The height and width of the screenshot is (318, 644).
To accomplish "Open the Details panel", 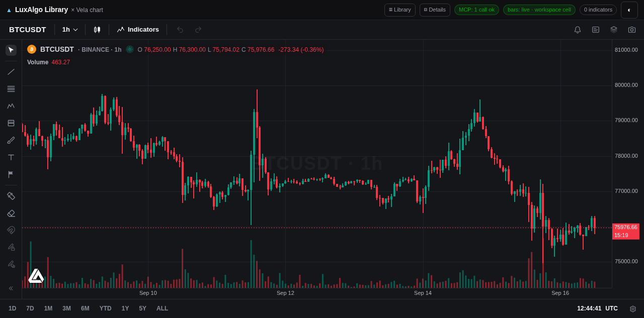I will (x=435, y=10).
